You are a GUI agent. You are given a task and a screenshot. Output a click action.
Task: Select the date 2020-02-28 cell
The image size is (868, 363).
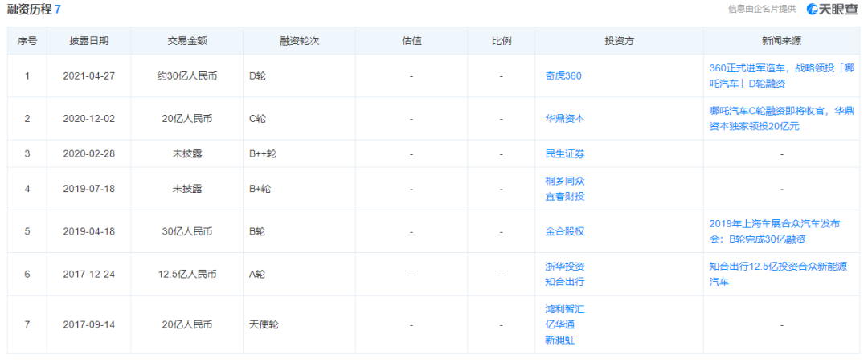click(x=88, y=154)
